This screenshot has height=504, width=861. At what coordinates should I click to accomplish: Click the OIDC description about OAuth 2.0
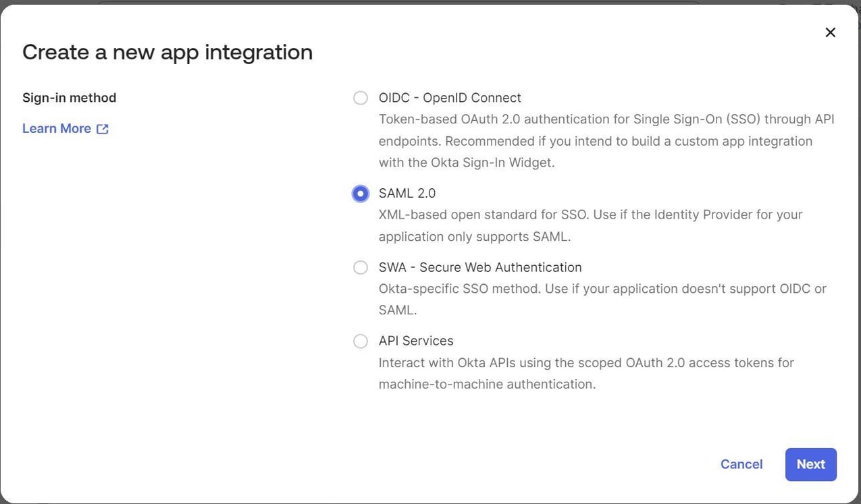point(601,140)
